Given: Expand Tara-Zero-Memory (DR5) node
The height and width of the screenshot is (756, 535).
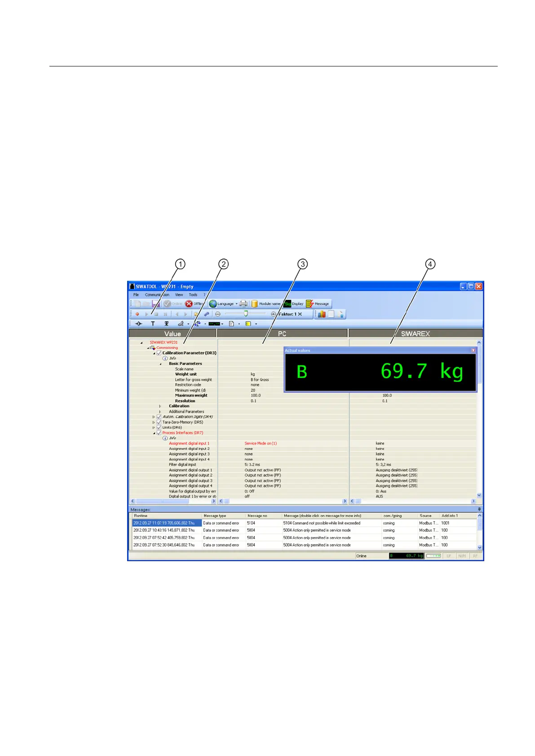Looking at the screenshot, I should pyautogui.click(x=154, y=422).
